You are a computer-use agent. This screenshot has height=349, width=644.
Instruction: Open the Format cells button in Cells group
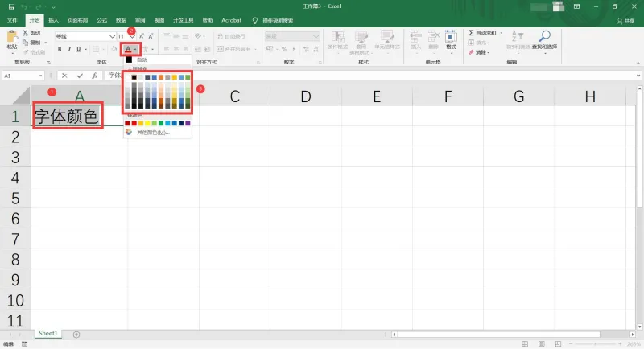(x=451, y=40)
